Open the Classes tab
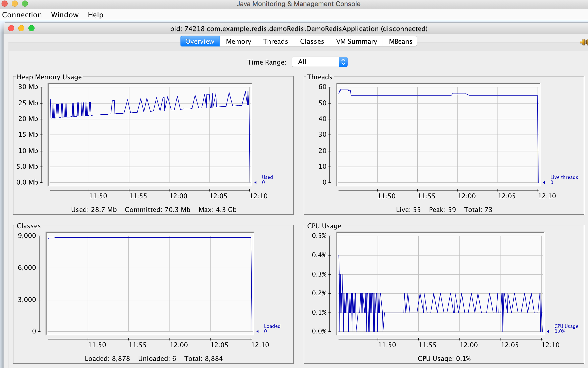This screenshot has height=368, width=588. pos(312,41)
